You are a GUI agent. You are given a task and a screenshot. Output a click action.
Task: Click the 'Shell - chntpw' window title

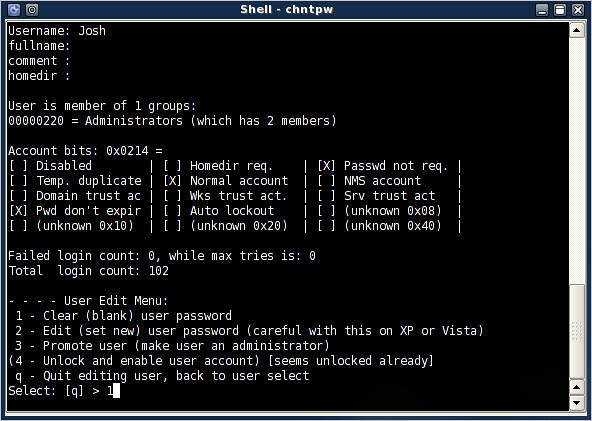point(287,9)
